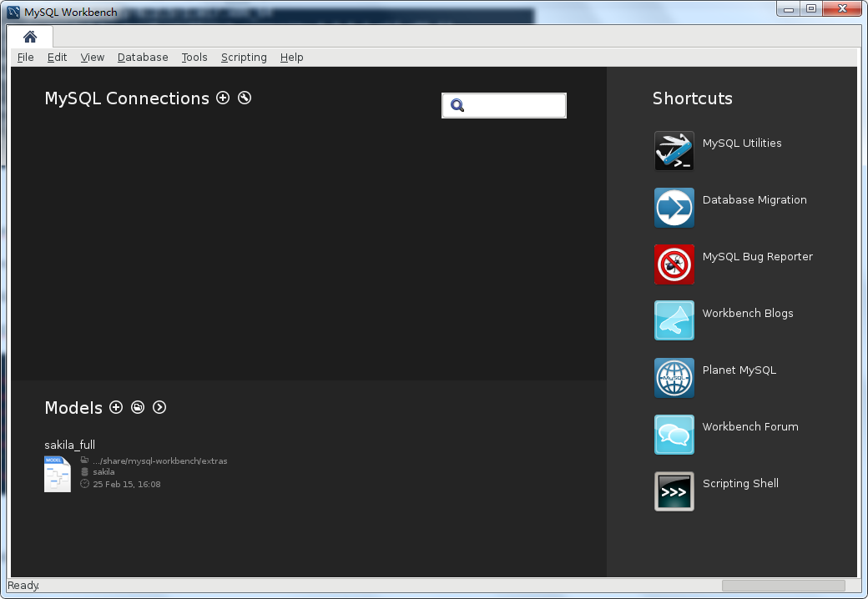Maximize the MySQL Workbench window

(x=811, y=9)
